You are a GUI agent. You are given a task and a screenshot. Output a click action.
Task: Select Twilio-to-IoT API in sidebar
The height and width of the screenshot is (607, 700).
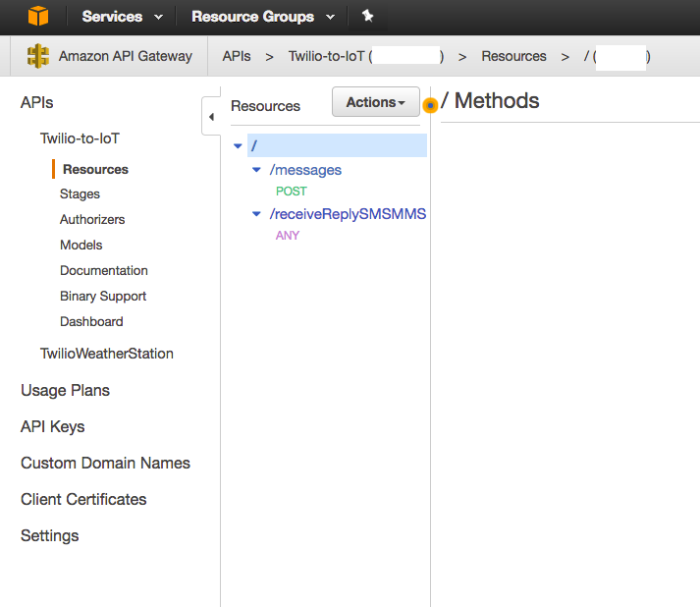tap(80, 138)
